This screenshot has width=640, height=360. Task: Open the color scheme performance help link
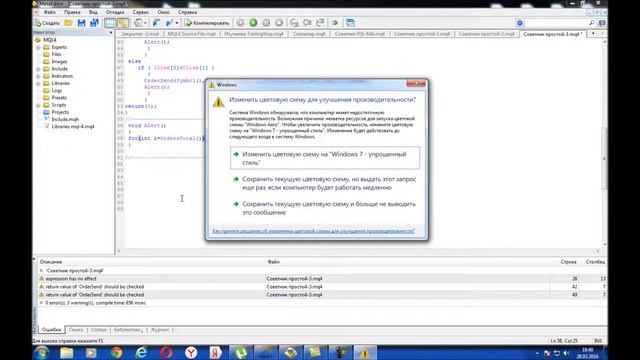(x=313, y=231)
